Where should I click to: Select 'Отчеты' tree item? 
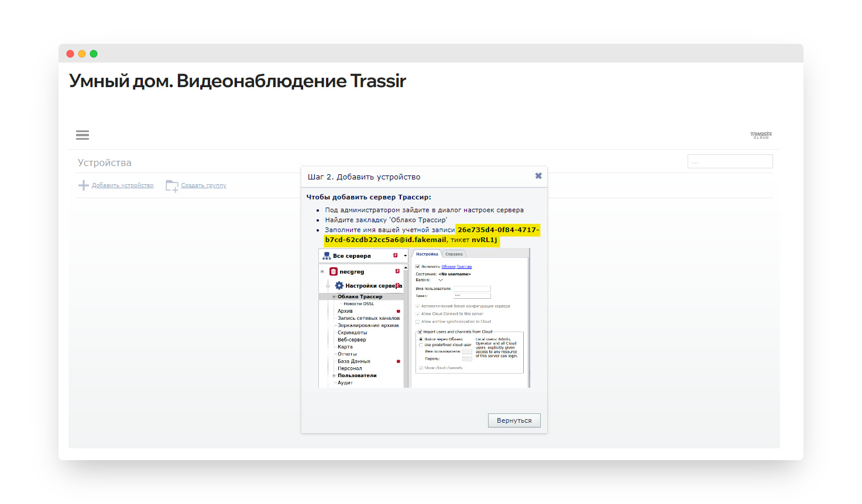(x=347, y=354)
